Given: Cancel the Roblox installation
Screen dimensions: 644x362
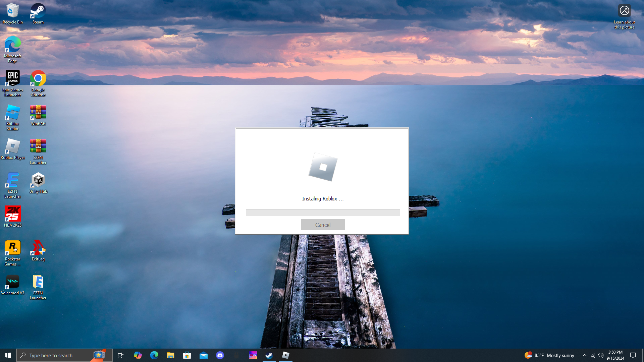Looking at the screenshot, I should [323, 225].
